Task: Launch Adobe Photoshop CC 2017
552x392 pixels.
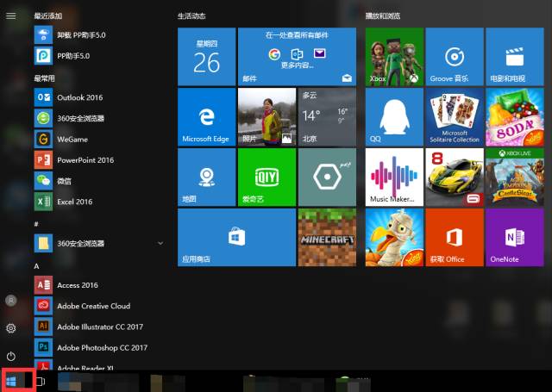Action: point(98,347)
